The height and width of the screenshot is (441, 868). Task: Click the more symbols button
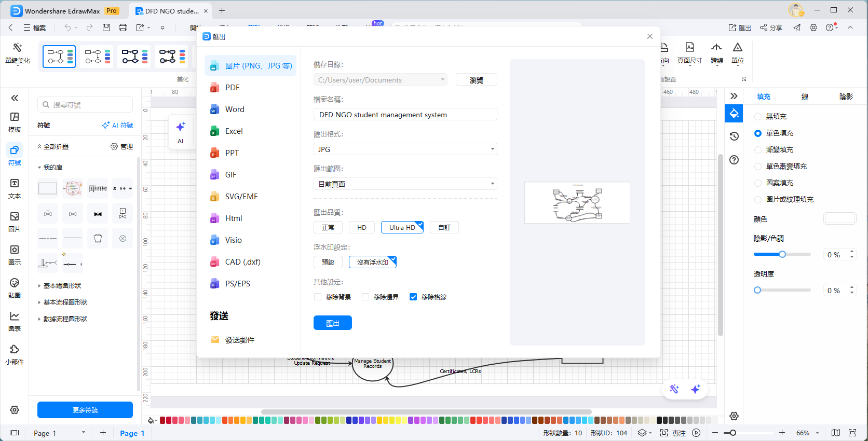(85, 410)
